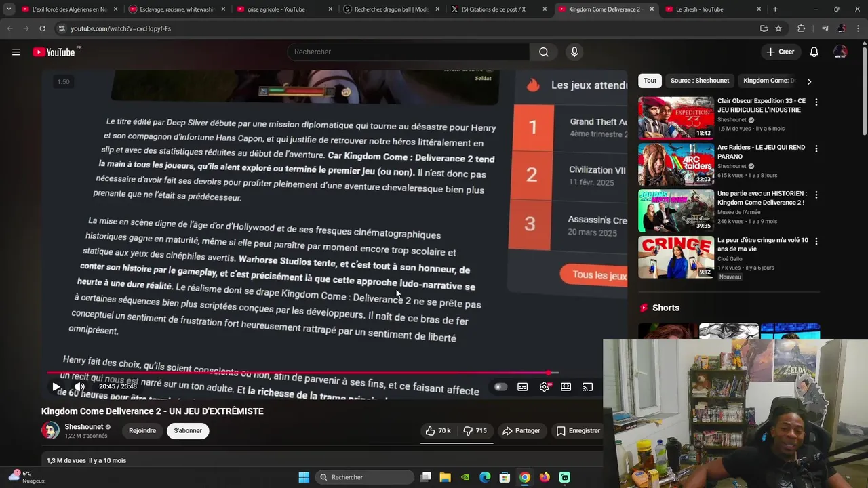The image size is (868, 488).
Task: Click the taskbar Rechercher search box
Action: (364, 477)
